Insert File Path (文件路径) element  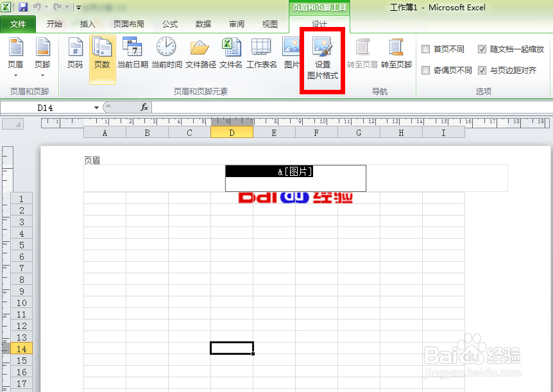[200, 53]
